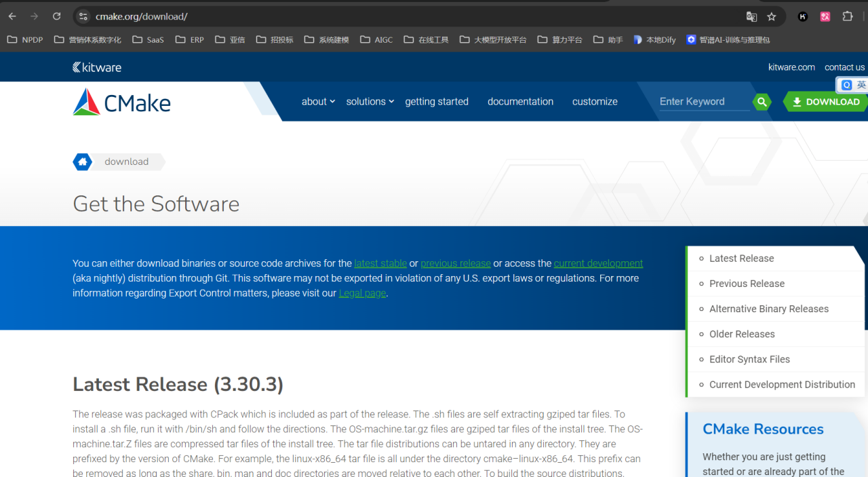This screenshot has width=868, height=477.
Task: Reload the page with the refresh icon
Action: pos(57,16)
